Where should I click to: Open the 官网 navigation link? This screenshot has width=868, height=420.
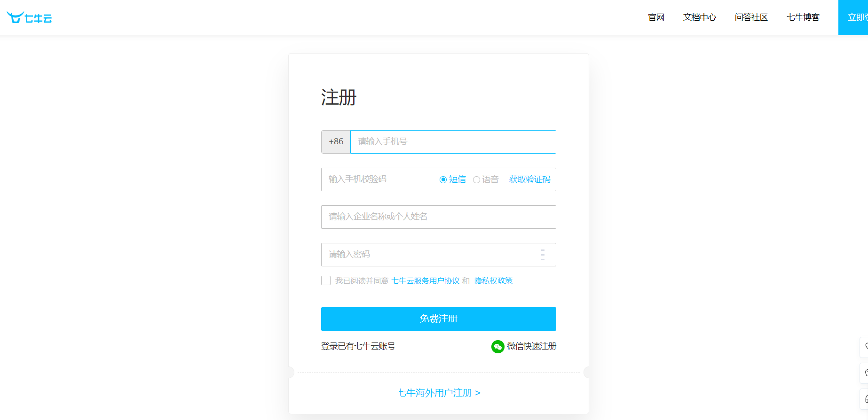click(656, 17)
